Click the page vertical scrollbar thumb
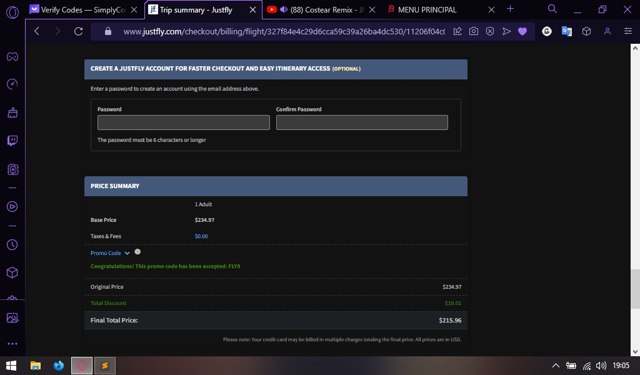This screenshot has height=375, width=640. pos(635,289)
